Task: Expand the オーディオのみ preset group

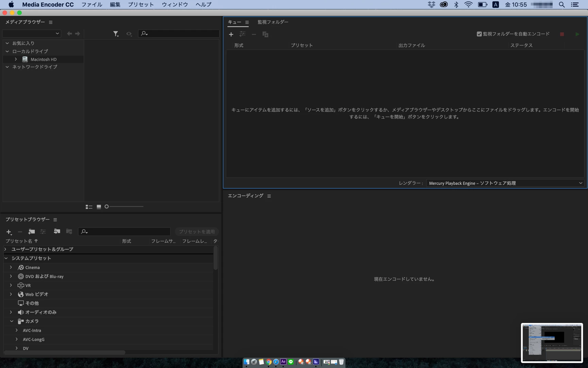Action: pyautogui.click(x=11, y=312)
